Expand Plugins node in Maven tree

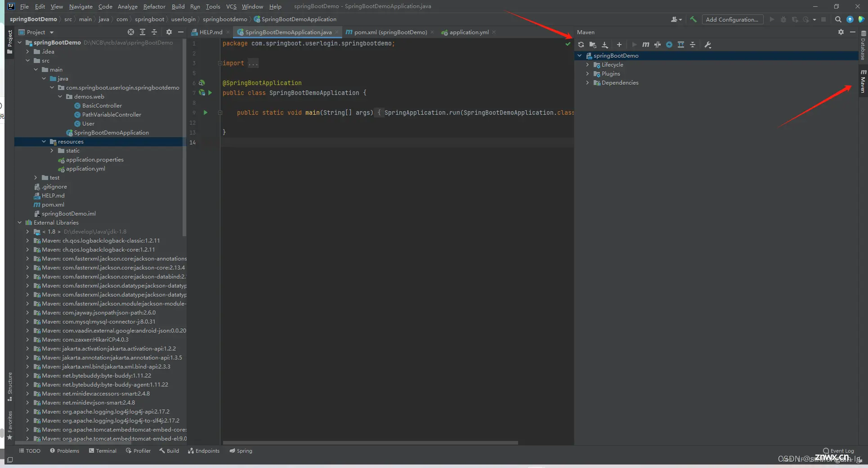[587, 74]
